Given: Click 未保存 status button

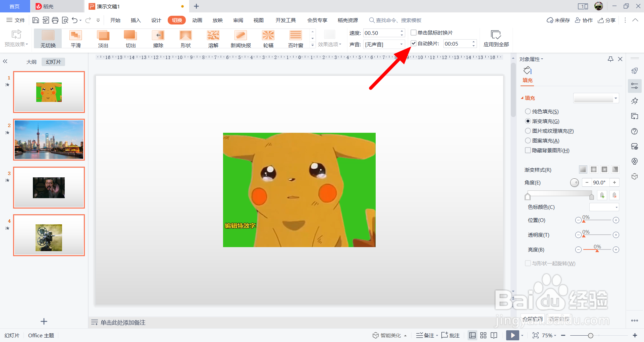Looking at the screenshot, I should (x=558, y=20).
